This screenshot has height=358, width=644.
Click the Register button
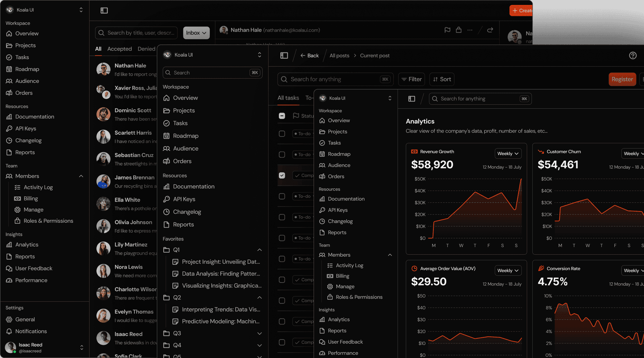point(622,79)
